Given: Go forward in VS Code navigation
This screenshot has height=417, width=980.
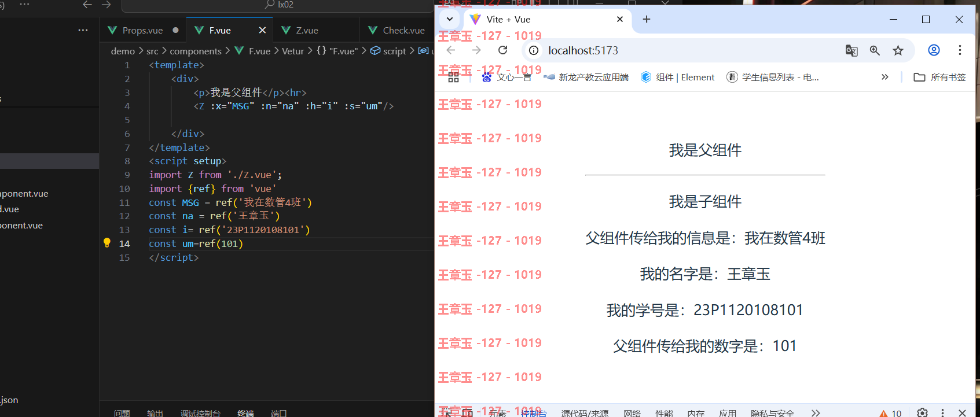Looking at the screenshot, I should click(107, 5).
